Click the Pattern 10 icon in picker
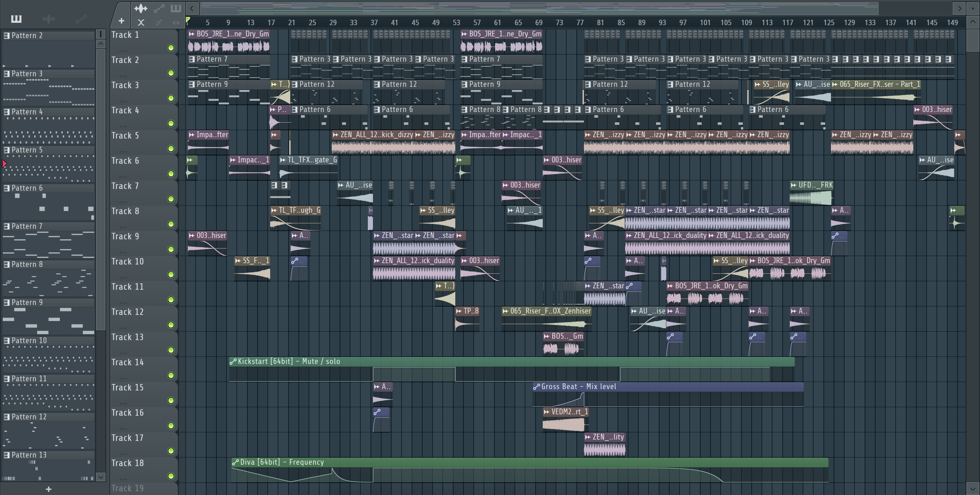The width and height of the screenshot is (980, 495). (6, 340)
